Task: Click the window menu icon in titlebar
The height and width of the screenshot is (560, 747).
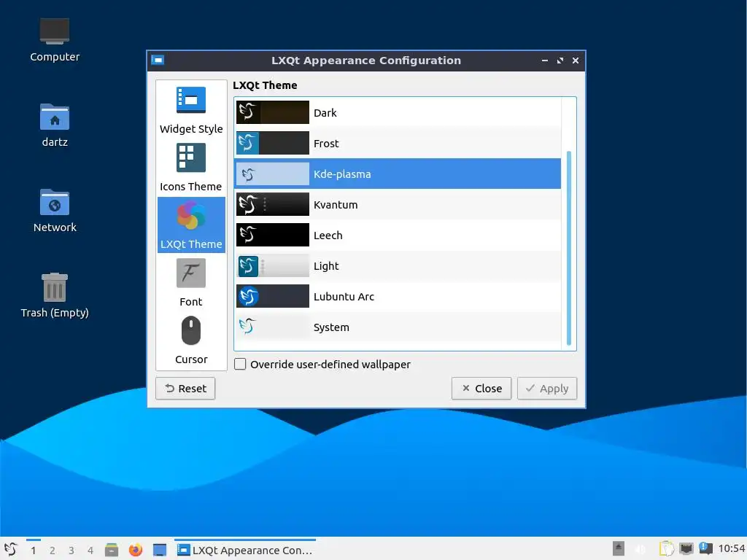Action: (158, 60)
